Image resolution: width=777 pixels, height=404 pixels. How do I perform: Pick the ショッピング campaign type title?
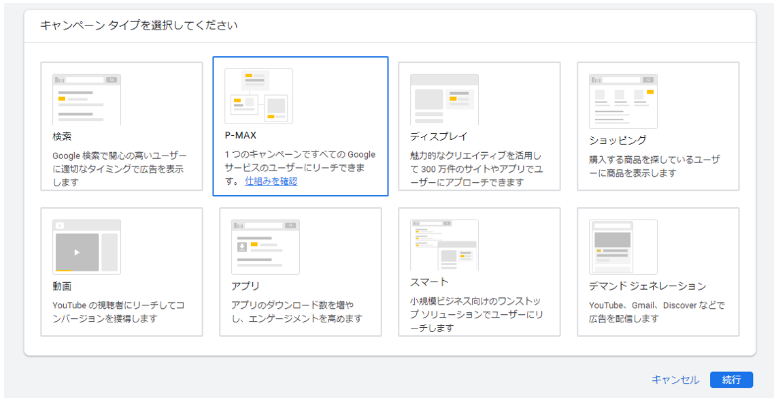point(618,140)
